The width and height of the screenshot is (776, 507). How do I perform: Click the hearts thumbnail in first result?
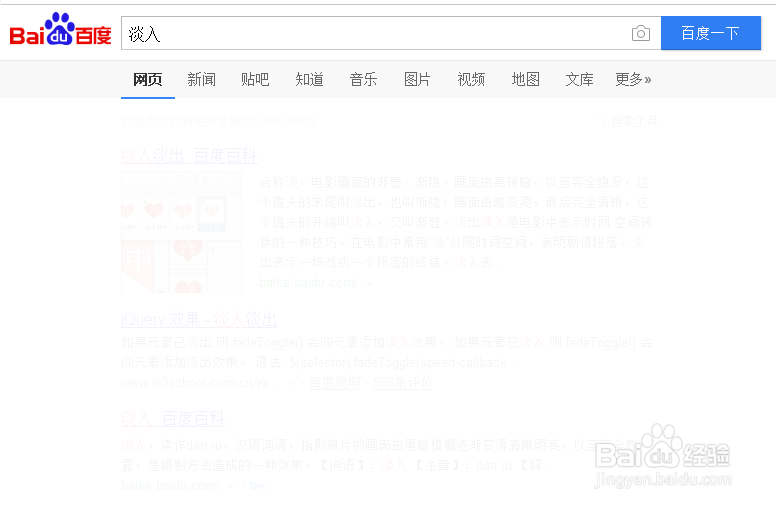(182, 232)
